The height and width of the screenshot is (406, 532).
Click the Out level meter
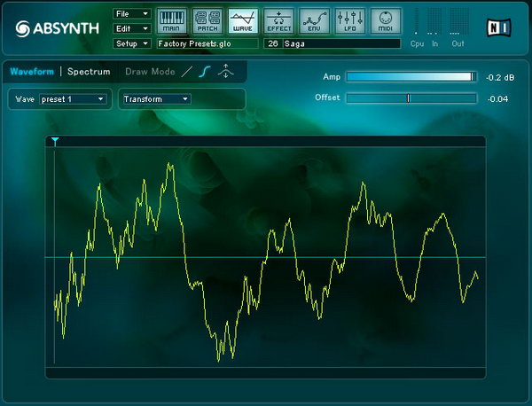tap(458, 21)
